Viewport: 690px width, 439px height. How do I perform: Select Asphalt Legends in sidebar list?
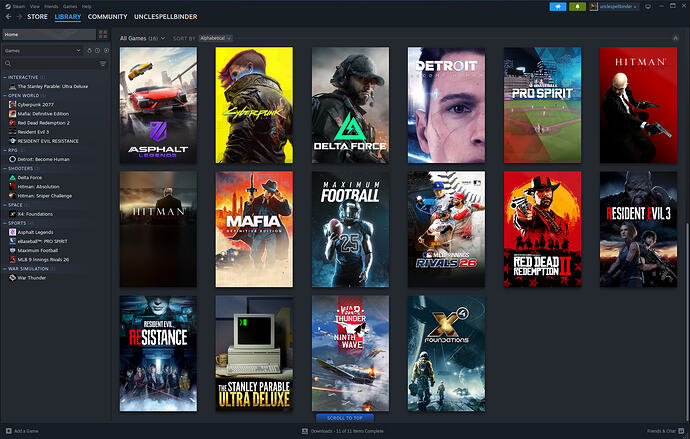pos(31,232)
